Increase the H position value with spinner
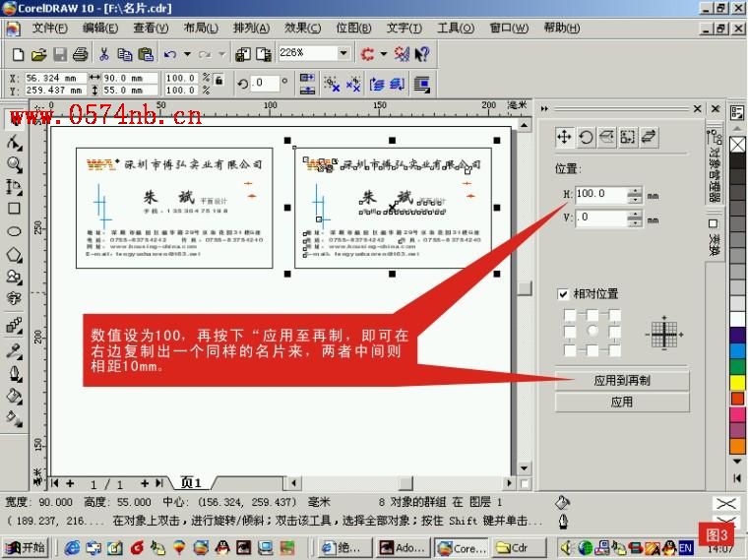The image size is (748, 560). pos(635,191)
